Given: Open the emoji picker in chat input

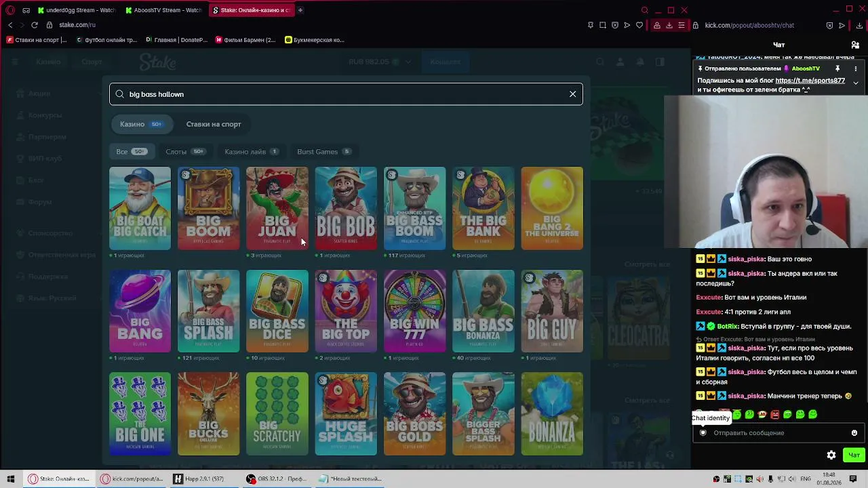Looking at the screenshot, I should coord(854,432).
